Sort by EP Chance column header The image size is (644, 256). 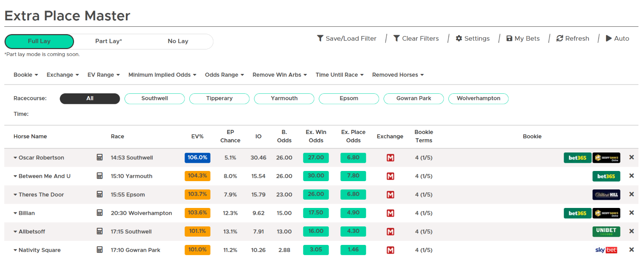tap(230, 136)
